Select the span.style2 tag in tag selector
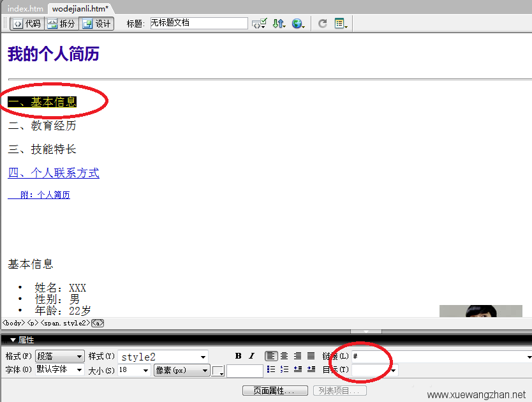The height and width of the screenshot is (402, 532). (66, 324)
